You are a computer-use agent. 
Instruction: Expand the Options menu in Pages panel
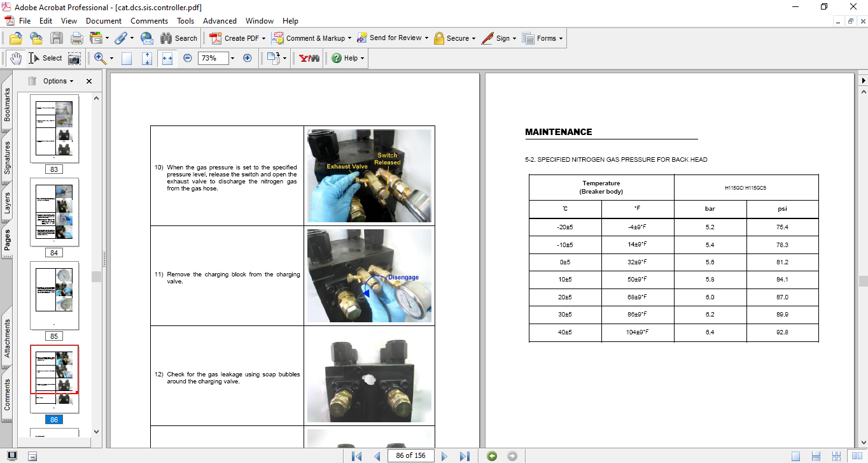pyautogui.click(x=58, y=81)
